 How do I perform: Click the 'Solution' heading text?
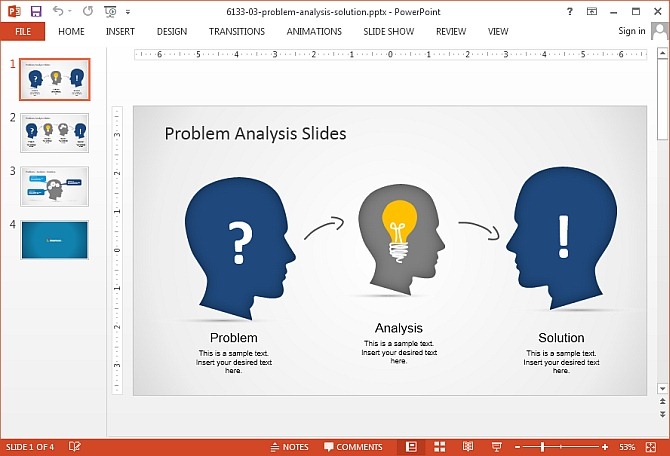(x=561, y=338)
